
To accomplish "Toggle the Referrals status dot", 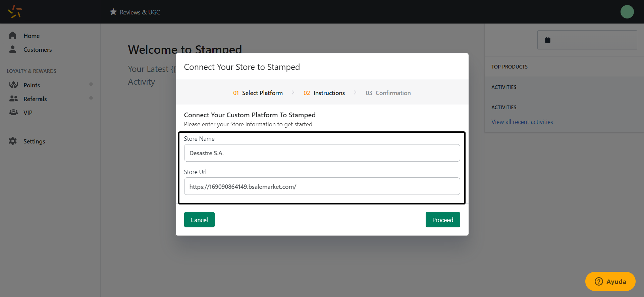I will [91, 98].
